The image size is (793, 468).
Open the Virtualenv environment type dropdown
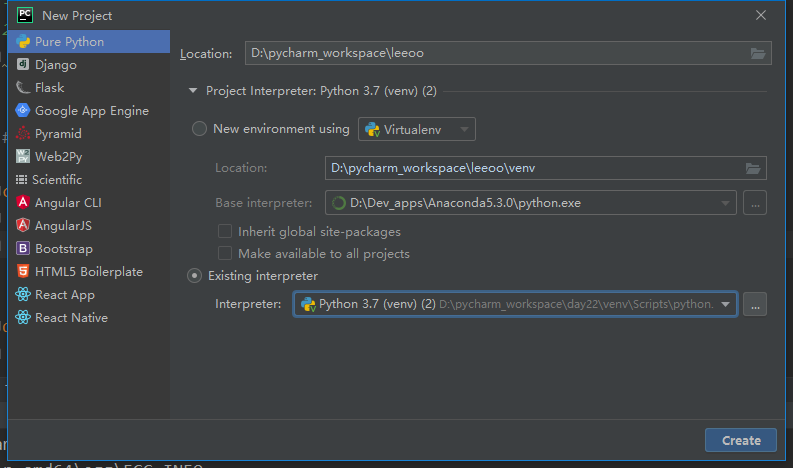[x=416, y=129]
